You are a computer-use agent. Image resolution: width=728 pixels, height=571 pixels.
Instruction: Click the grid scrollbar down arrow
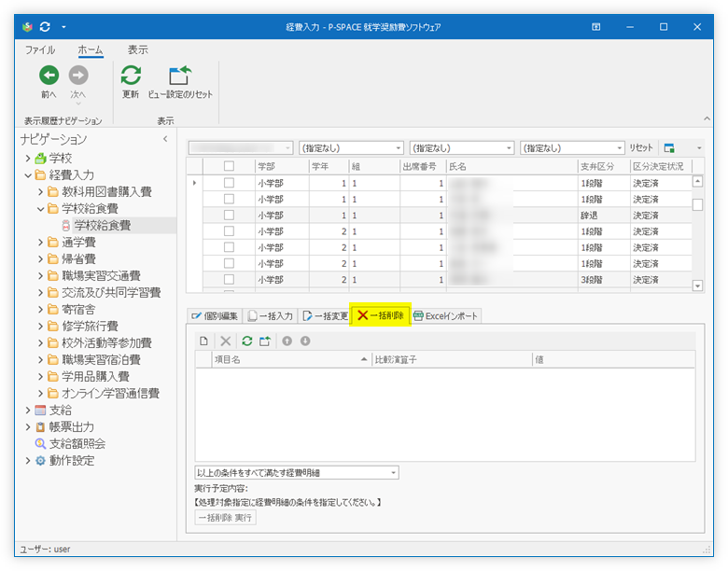click(697, 285)
